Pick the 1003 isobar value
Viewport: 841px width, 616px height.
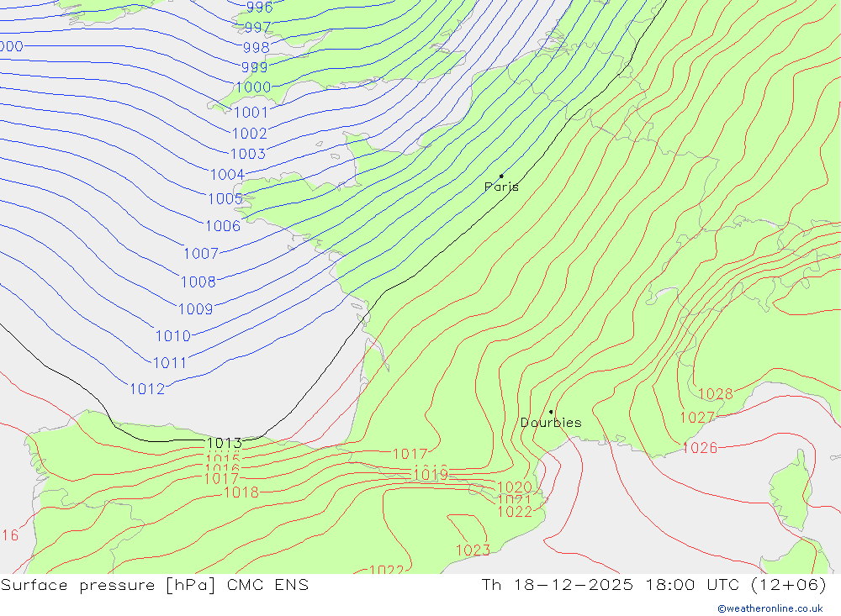[248, 155]
